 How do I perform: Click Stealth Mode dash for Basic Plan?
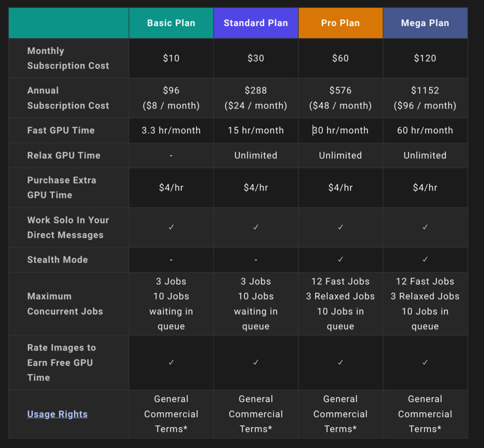click(x=171, y=260)
